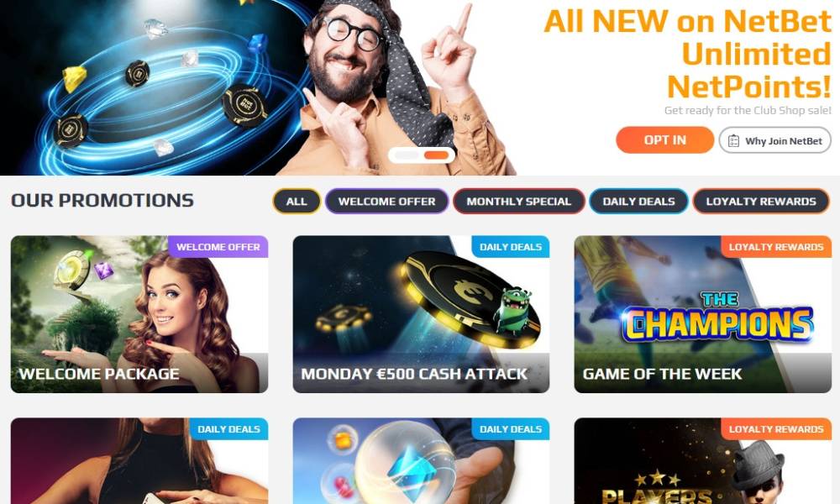Select the WELCOME OFFER filter tab
Viewport: 840px width, 504px height.
point(386,202)
